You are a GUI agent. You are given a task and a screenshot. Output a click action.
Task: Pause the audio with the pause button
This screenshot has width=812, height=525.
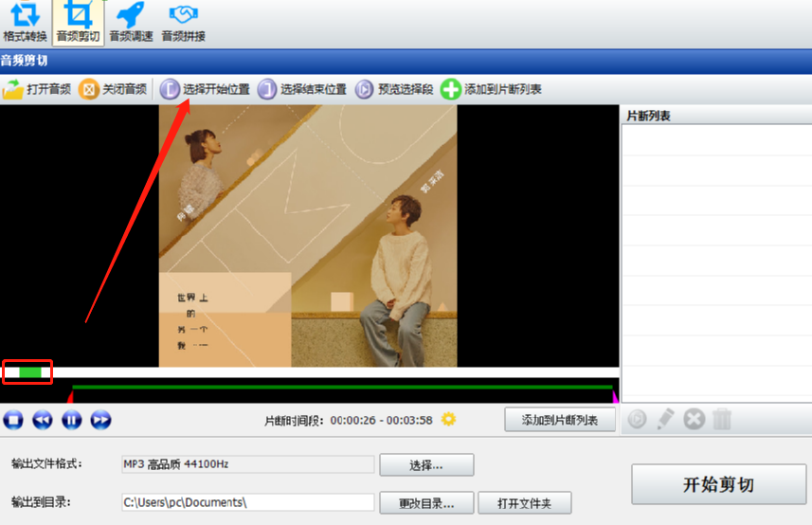tap(71, 420)
